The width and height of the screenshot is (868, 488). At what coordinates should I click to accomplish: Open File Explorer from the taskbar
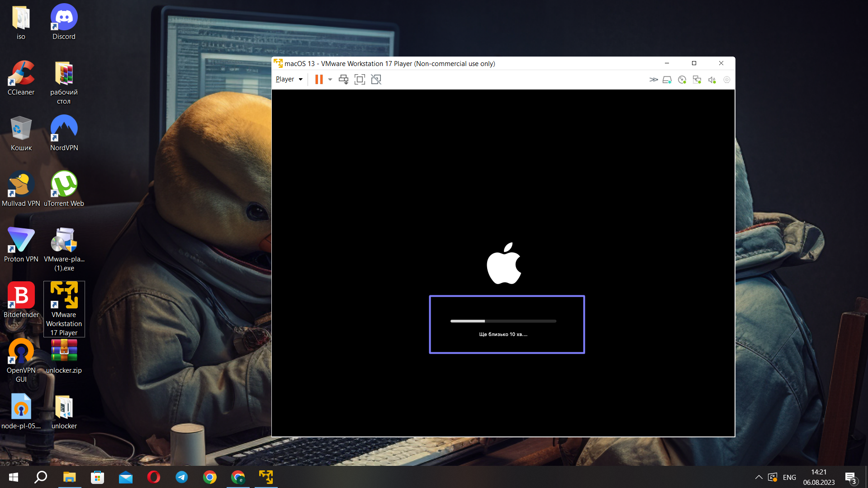tap(69, 477)
